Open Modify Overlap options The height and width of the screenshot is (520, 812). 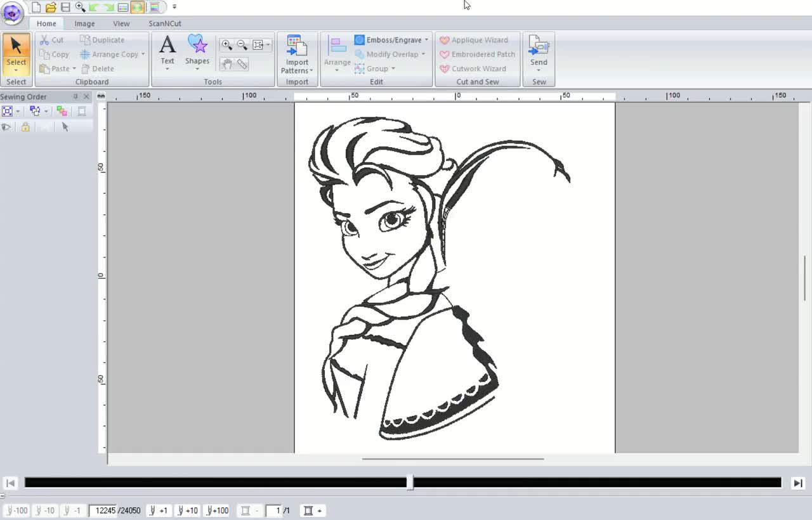(x=390, y=55)
